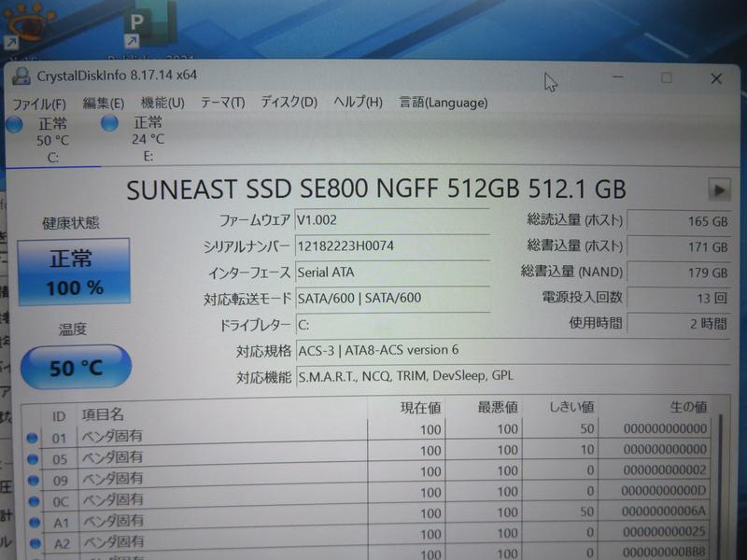Click the blue status dot in row A1
747x560 pixels.
point(35,523)
